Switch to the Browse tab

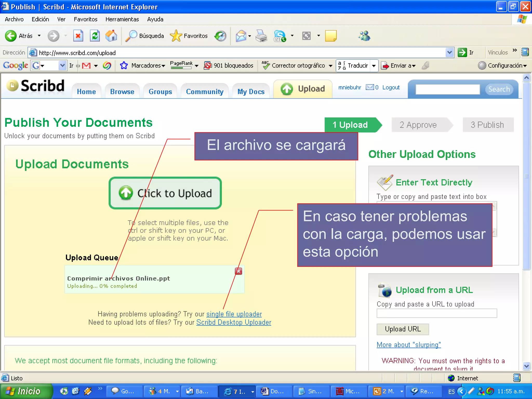pyautogui.click(x=122, y=91)
